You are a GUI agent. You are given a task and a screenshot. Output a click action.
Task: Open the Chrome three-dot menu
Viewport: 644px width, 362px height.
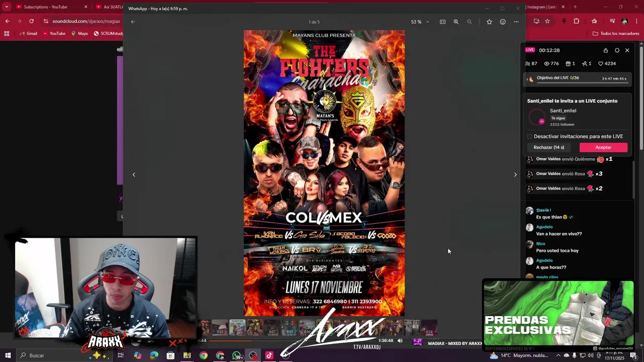(636, 21)
